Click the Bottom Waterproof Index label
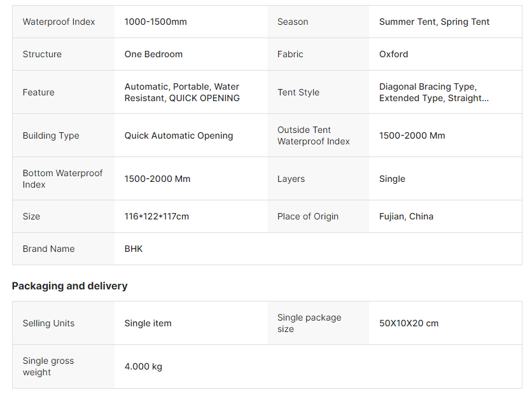 coord(62,179)
